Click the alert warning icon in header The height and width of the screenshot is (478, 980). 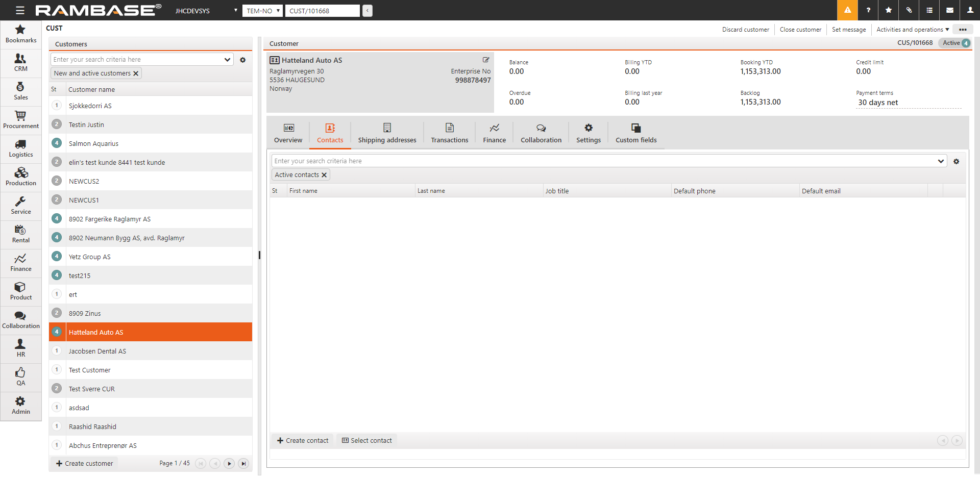(847, 10)
